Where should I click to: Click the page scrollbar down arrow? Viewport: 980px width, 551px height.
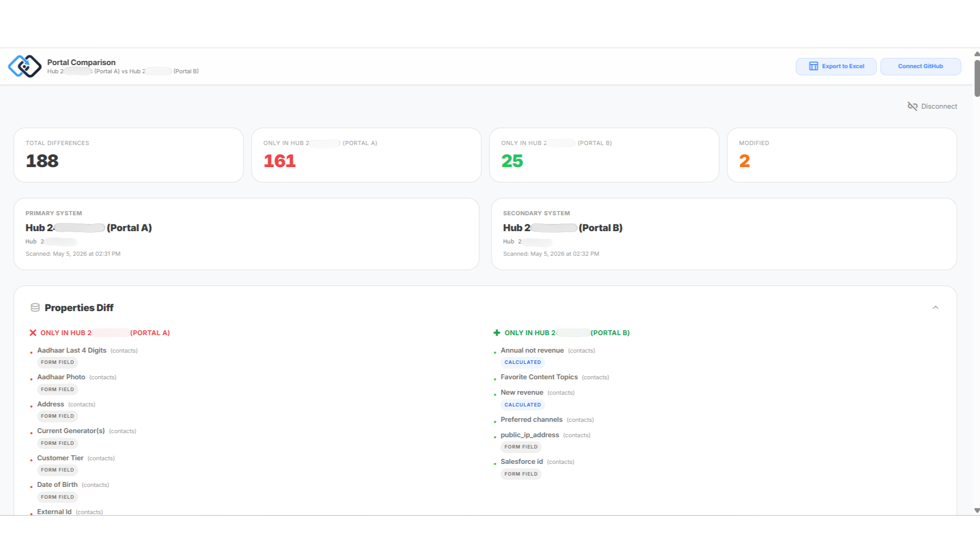pyautogui.click(x=977, y=511)
